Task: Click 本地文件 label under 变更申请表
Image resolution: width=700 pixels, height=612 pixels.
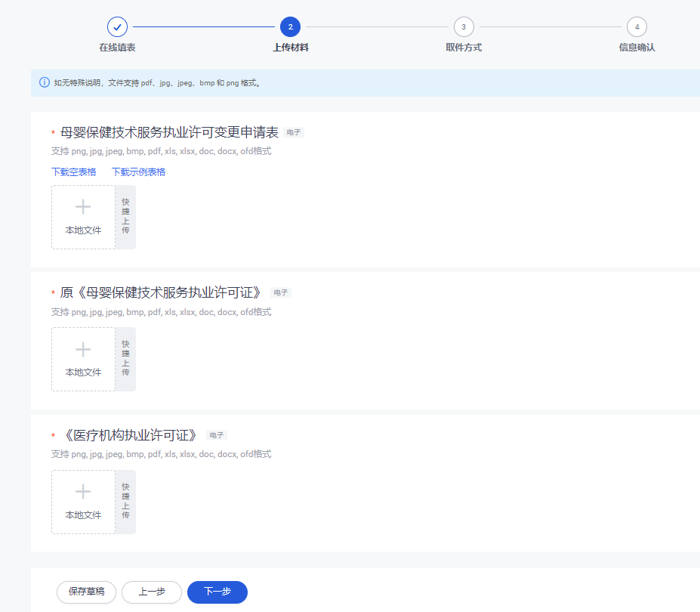Action: tap(84, 230)
